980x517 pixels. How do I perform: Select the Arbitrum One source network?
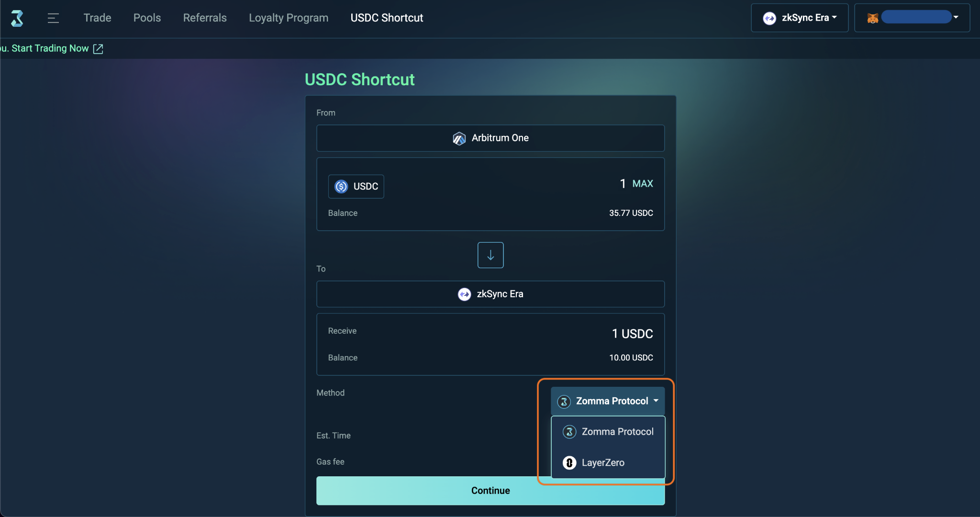click(x=490, y=138)
